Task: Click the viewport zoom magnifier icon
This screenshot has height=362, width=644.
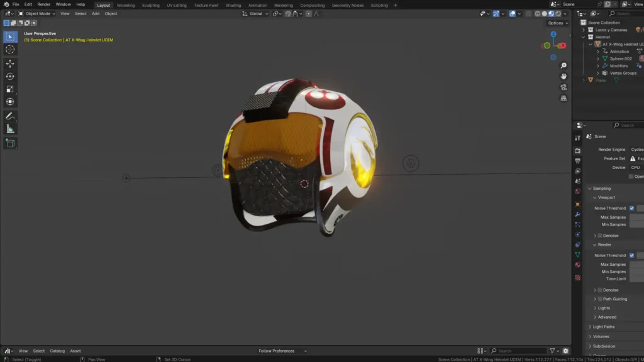Action: click(563, 65)
